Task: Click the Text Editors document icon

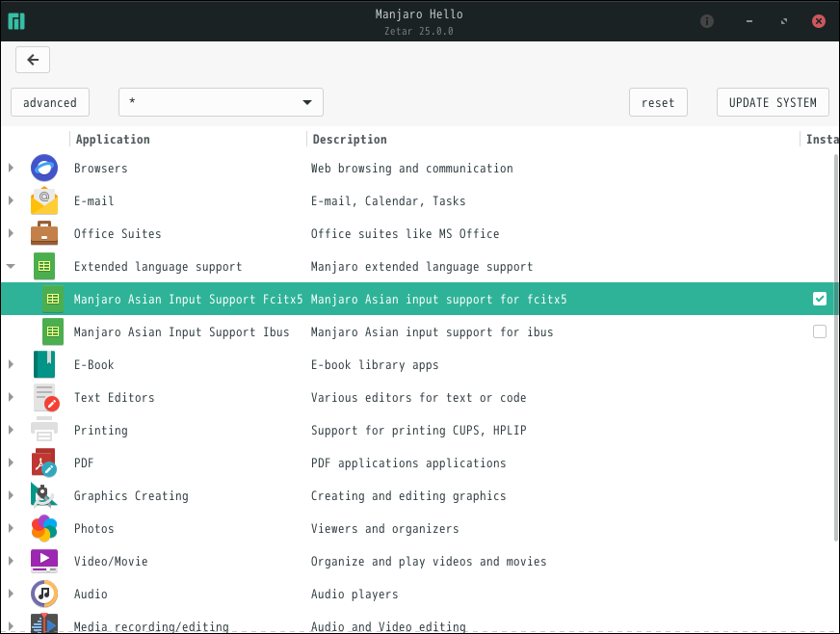Action: (45, 397)
